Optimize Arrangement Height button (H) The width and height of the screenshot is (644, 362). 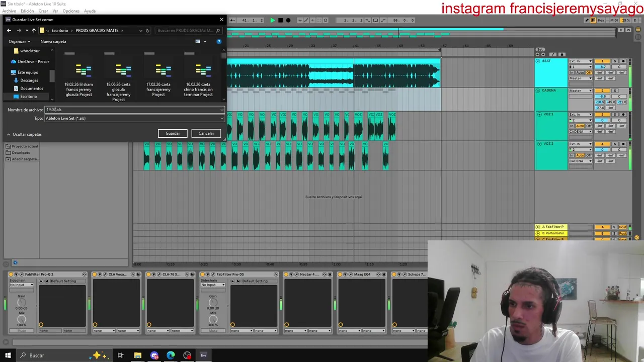click(x=621, y=30)
